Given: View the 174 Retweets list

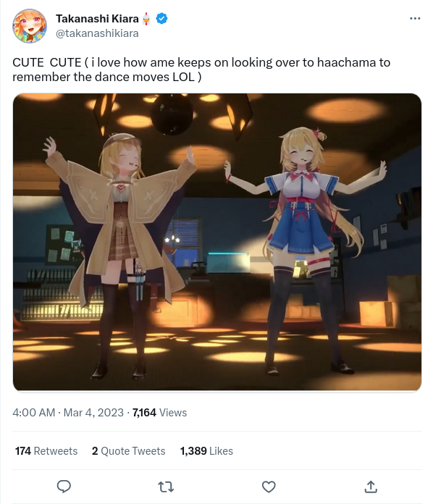Looking at the screenshot, I should [x=46, y=451].
